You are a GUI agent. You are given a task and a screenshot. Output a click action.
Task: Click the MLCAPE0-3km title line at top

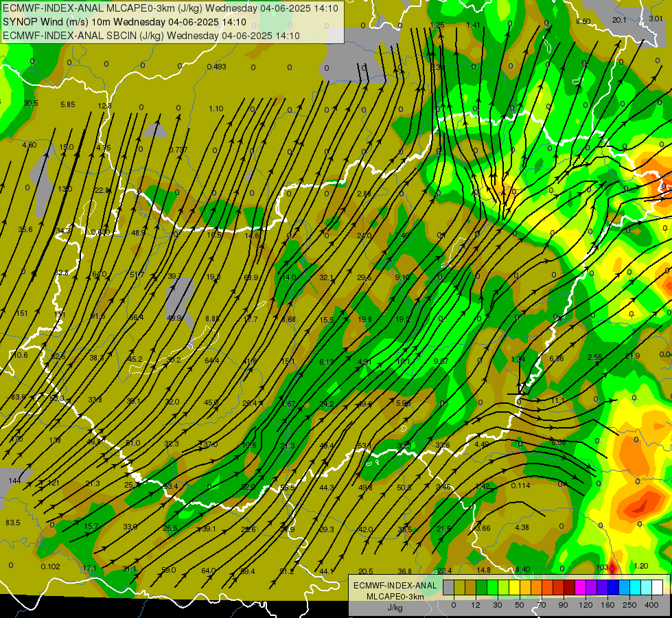[x=170, y=8]
